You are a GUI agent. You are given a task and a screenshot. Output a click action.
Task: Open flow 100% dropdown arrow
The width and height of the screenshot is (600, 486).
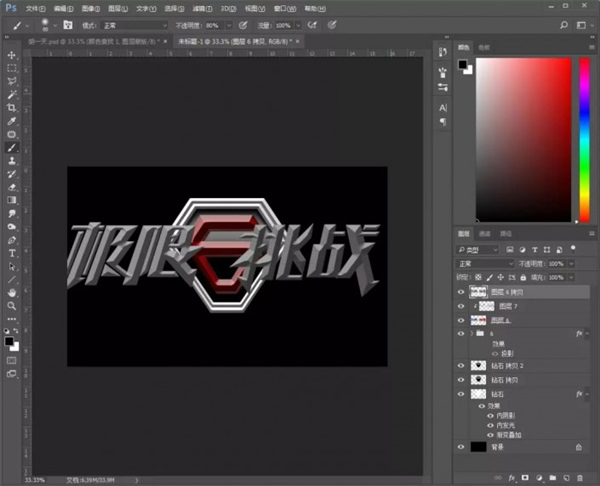pos(298,26)
